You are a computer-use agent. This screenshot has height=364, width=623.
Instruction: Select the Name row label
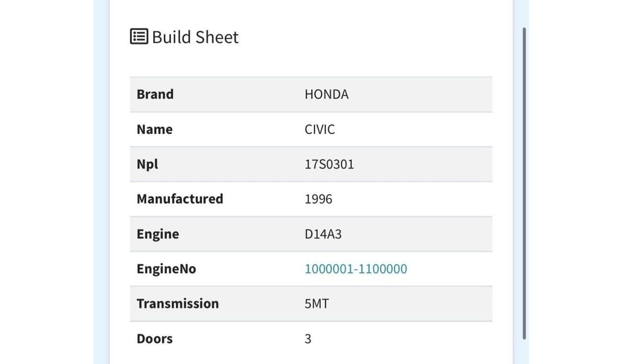(154, 129)
